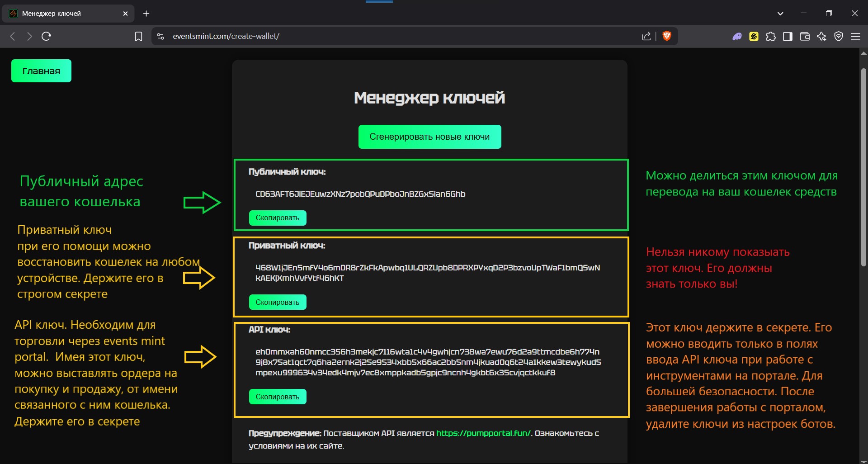Viewport: 868px width, 464px height.
Task: Reload the page with the refresh icon
Action: (x=46, y=36)
